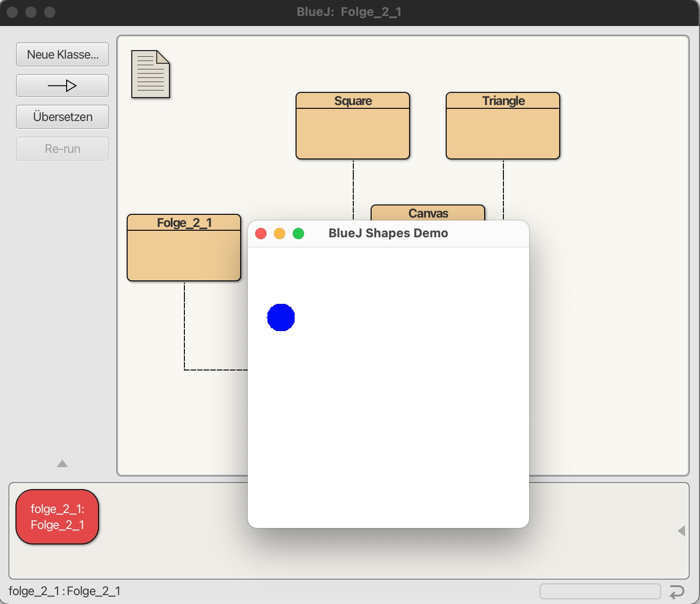Open the project README document icon

click(150, 74)
